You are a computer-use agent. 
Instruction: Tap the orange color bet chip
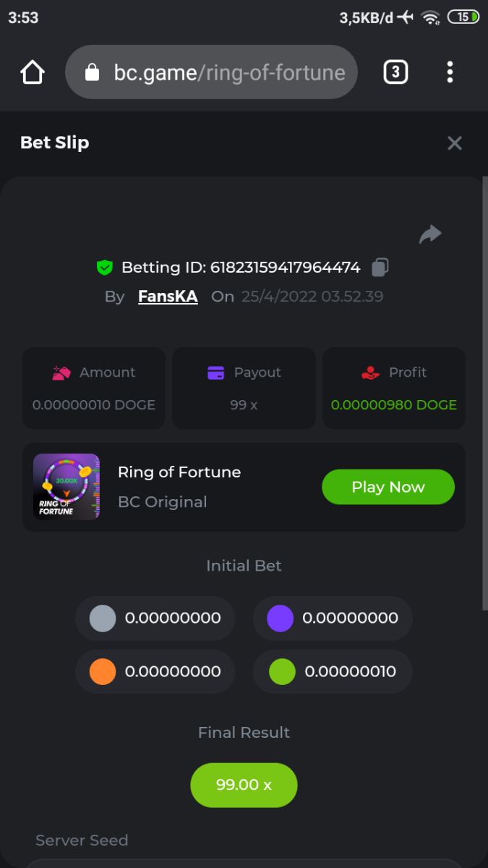point(103,672)
